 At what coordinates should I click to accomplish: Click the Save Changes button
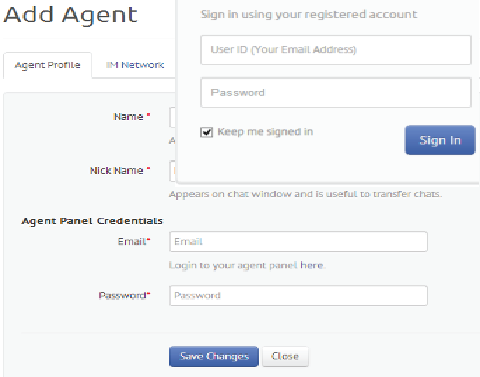click(214, 356)
